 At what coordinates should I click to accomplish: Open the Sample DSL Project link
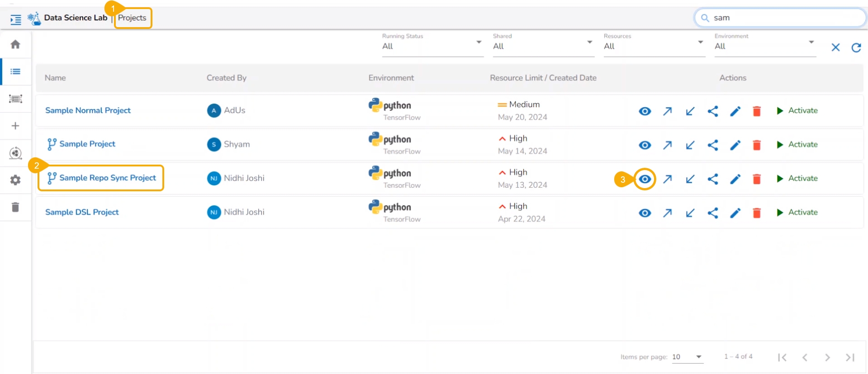pos(82,212)
